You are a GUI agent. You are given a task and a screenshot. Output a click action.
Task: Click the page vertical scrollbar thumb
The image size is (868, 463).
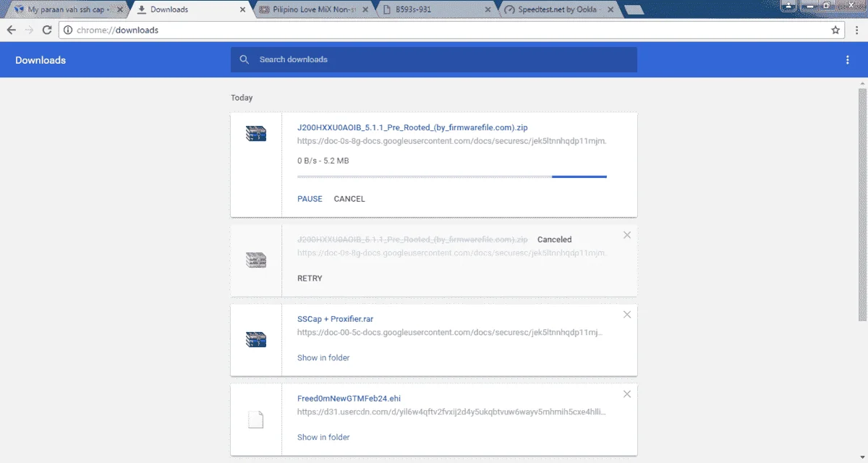(862, 205)
